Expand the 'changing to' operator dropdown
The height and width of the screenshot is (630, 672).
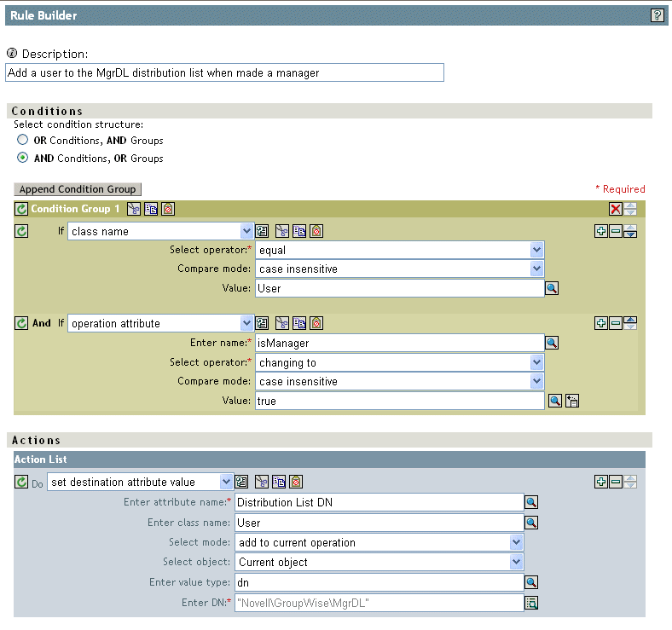[x=536, y=362]
